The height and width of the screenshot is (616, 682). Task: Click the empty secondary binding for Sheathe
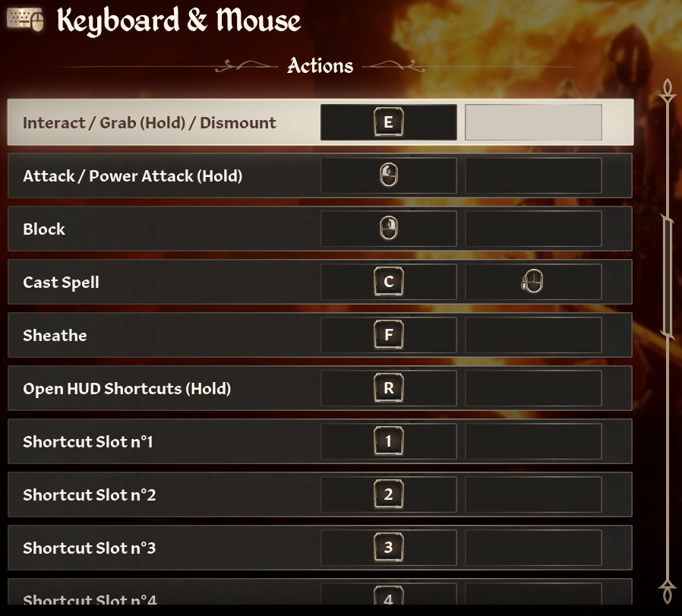(x=532, y=334)
